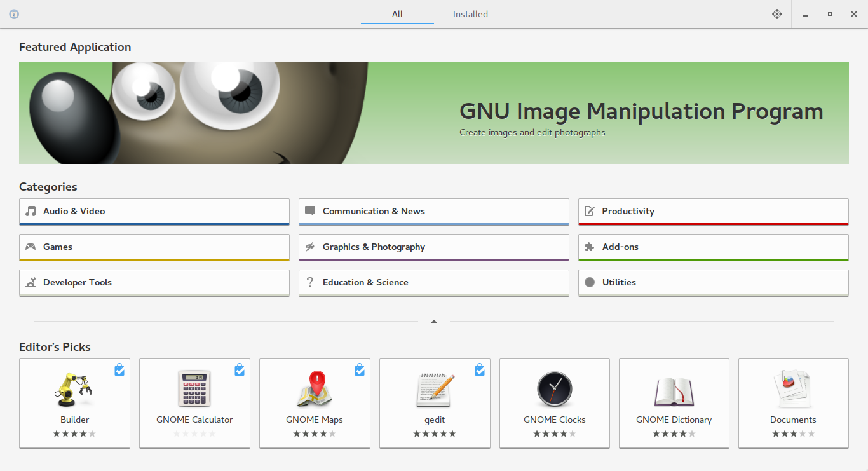Click the installed badge on the gedit card
This screenshot has width=868, height=471.
480,369
